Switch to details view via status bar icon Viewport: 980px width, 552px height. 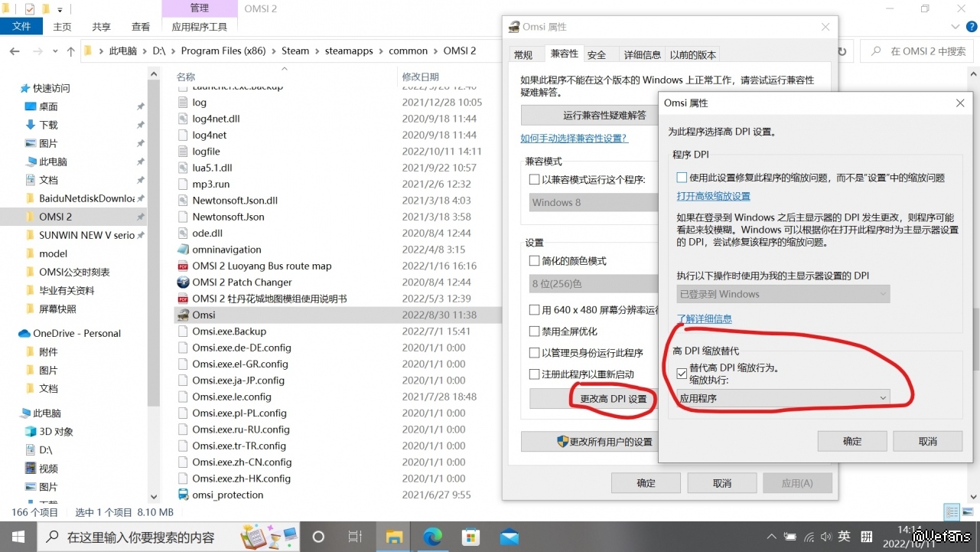(952, 512)
